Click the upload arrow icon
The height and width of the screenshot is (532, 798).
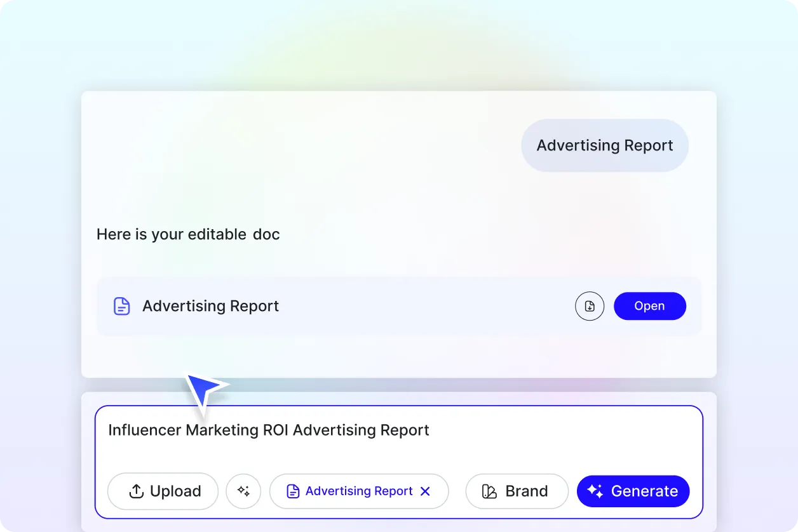(136, 491)
